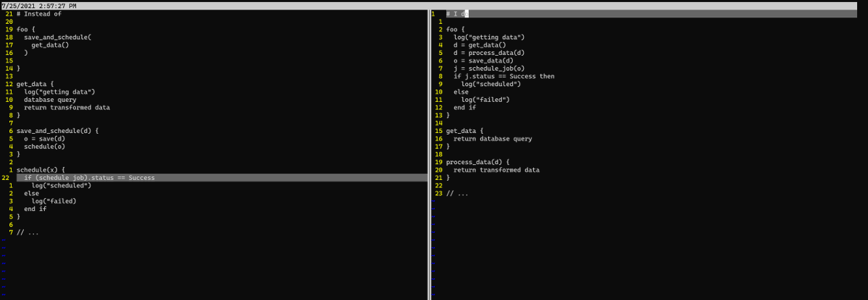This screenshot has width=868, height=300.
Task: Click the 'schedule(o)' line
Action: point(45,146)
